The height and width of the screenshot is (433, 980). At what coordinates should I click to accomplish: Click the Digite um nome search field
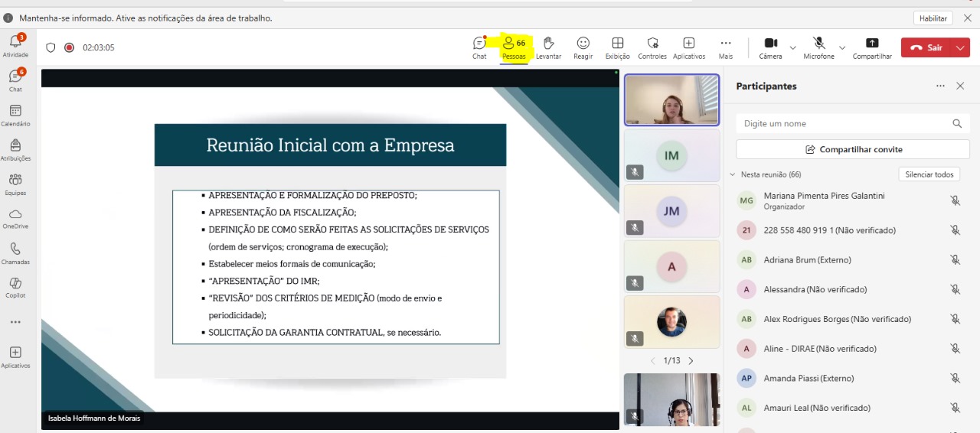click(853, 123)
